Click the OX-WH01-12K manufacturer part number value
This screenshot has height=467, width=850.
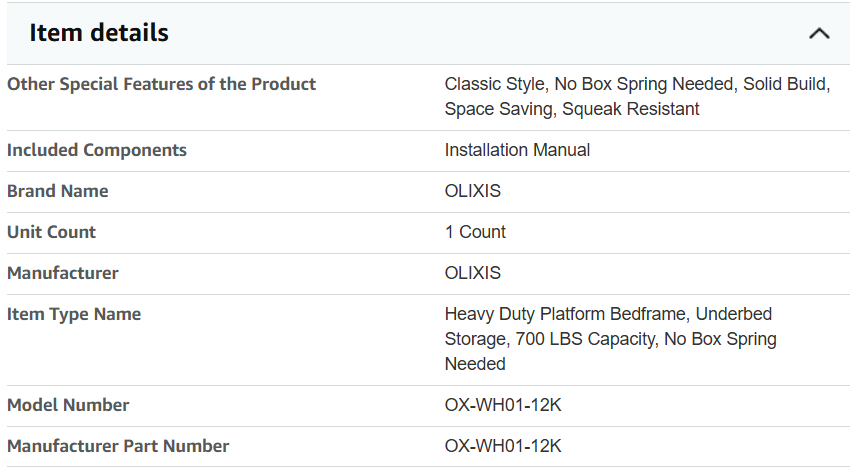coord(503,446)
